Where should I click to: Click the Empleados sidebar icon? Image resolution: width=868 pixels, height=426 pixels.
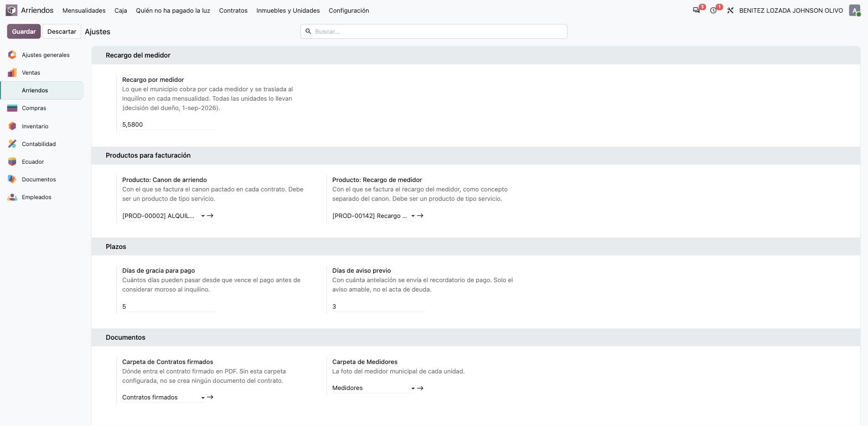[12, 197]
